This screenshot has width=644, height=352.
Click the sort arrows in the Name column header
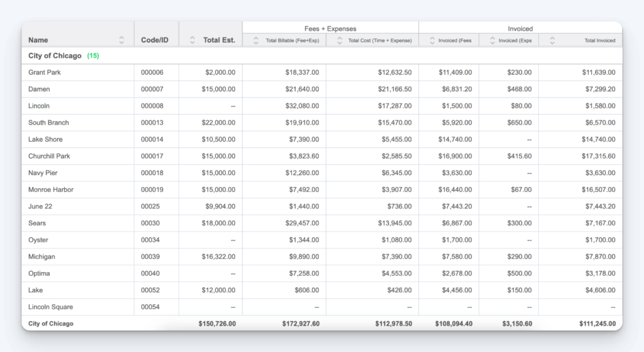(121, 40)
